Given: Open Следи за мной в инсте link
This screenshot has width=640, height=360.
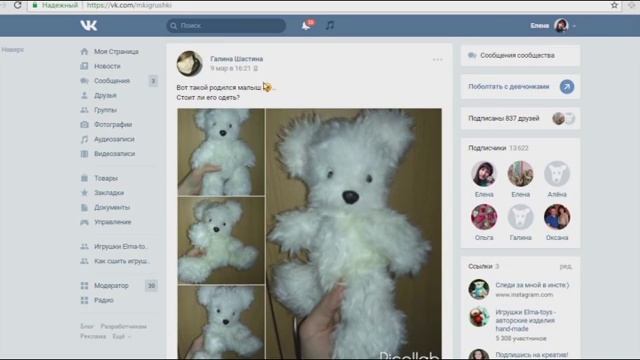Looking at the screenshot, I should [x=532, y=285].
